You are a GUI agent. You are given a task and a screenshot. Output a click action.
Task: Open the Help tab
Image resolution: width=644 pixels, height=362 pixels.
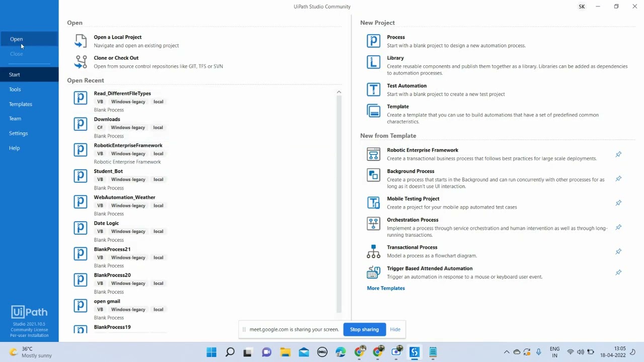click(x=29, y=148)
